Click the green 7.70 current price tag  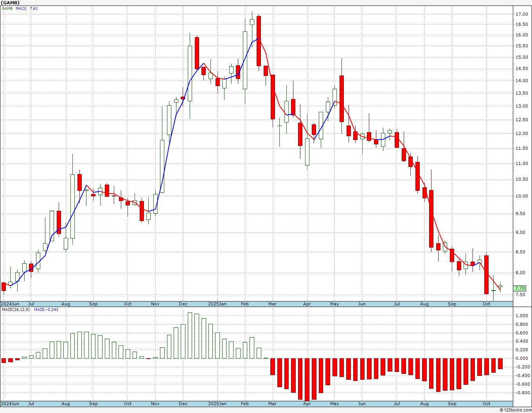(520, 288)
